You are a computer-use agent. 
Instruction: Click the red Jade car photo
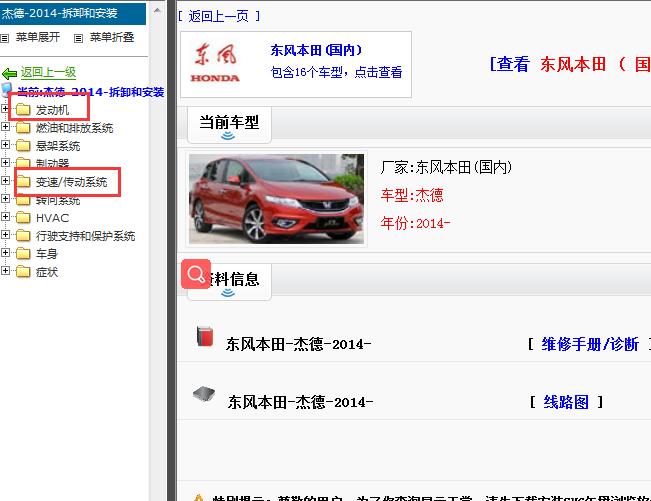pyautogui.click(x=277, y=199)
